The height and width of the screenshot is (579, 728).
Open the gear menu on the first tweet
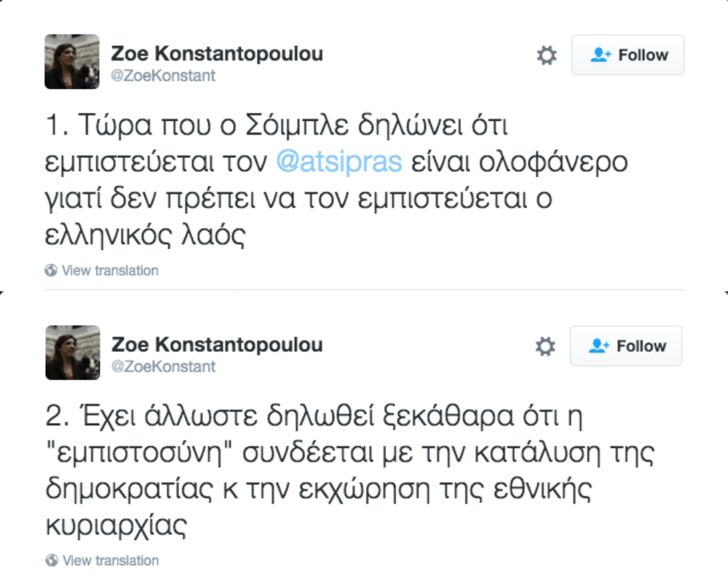coord(546,55)
